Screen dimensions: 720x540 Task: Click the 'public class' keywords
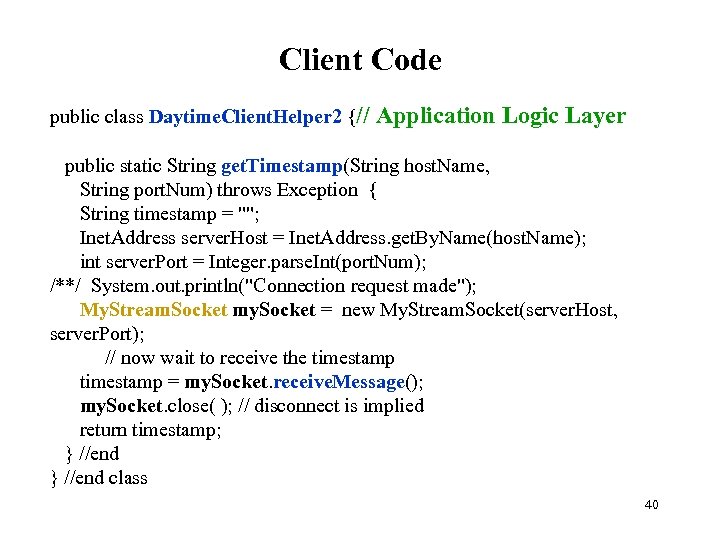coord(96,117)
